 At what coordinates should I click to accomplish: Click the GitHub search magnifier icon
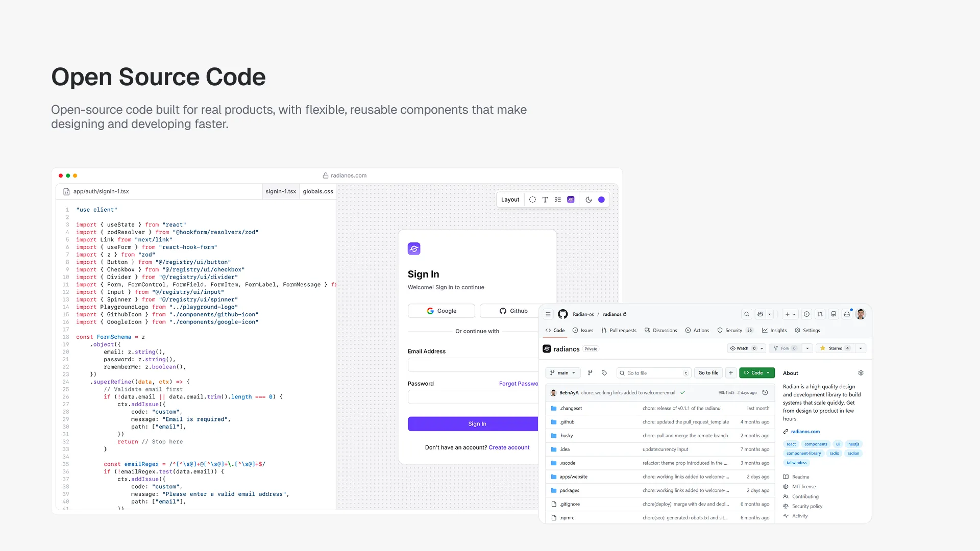747,314
